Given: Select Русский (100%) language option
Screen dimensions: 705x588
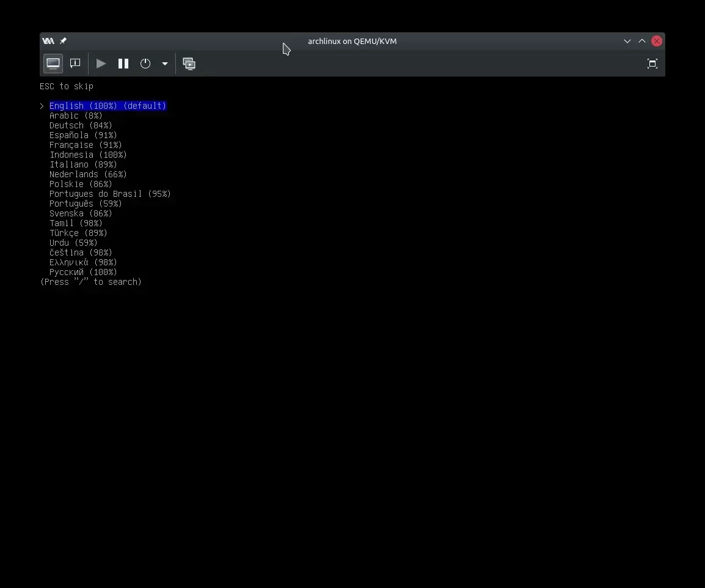Looking at the screenshot, I should [x=83, y=272].
